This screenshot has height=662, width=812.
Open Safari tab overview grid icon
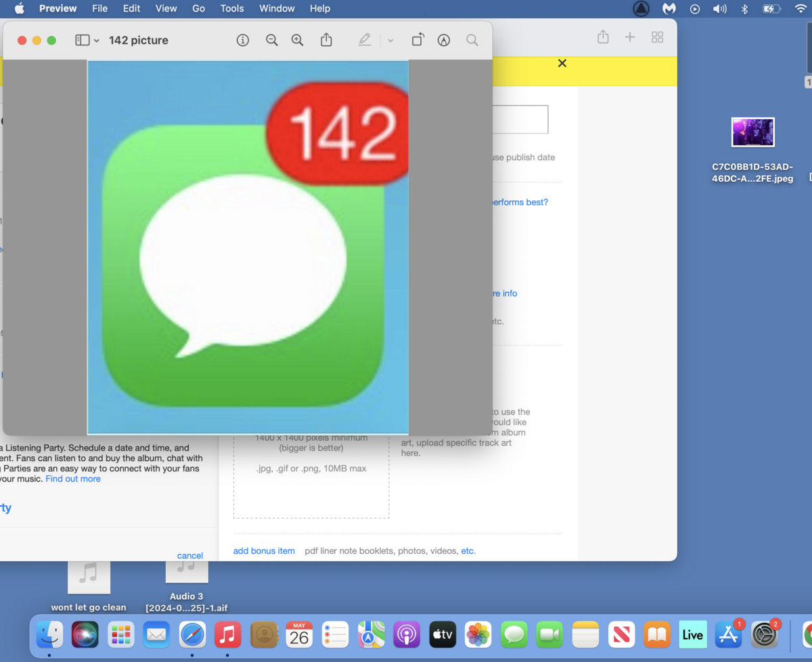point(657,38)
